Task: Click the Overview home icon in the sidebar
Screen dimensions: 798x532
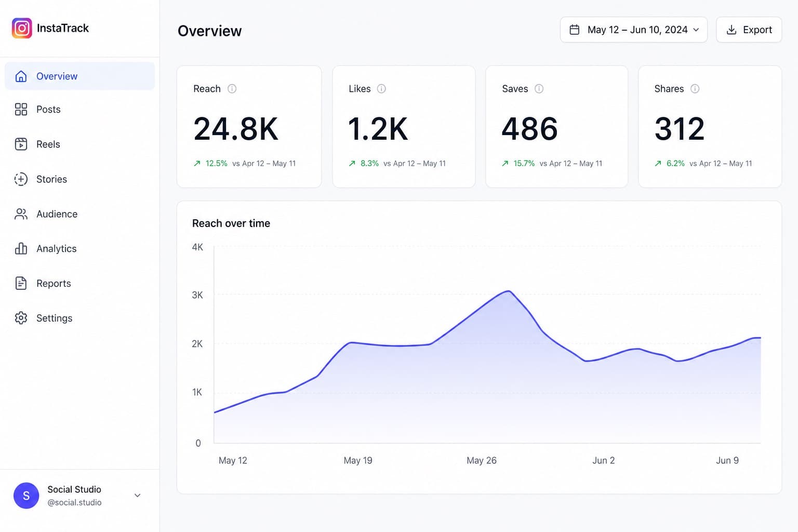Action: 21,76
